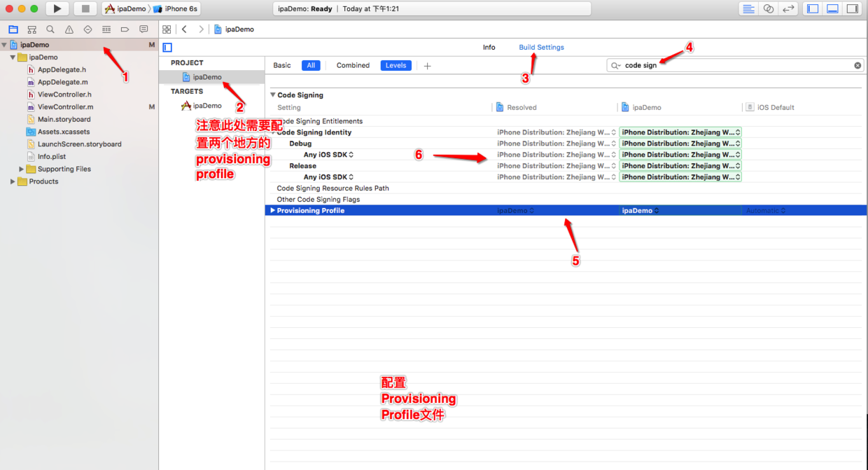The width and height of the screenshot is (868, 470).
Task: Select Code Signing Entitlements row
Action: pos(566,121)
